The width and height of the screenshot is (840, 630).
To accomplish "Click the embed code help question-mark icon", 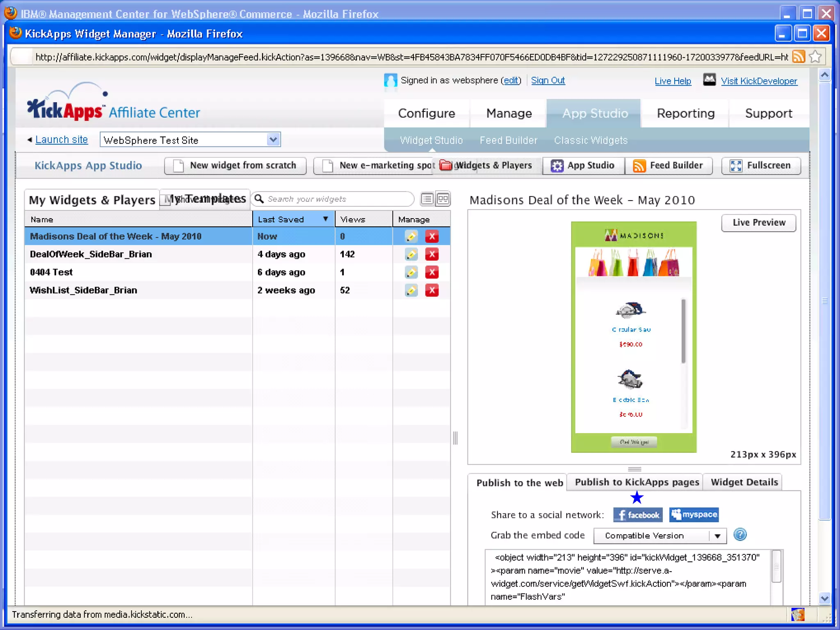I will [x=740, y=535].
